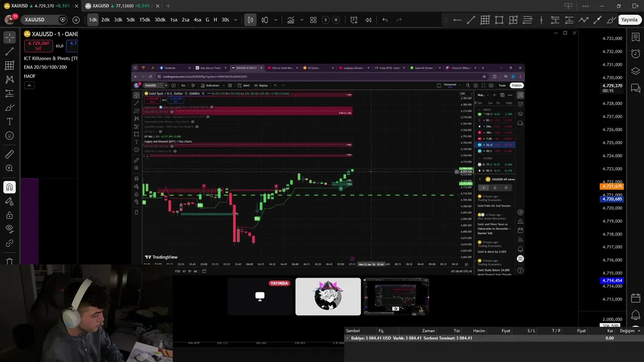Image resolution: width=644 pixels, height=362 pixels.
Task: Toggle lock all drawings
Action: point(10,215)
